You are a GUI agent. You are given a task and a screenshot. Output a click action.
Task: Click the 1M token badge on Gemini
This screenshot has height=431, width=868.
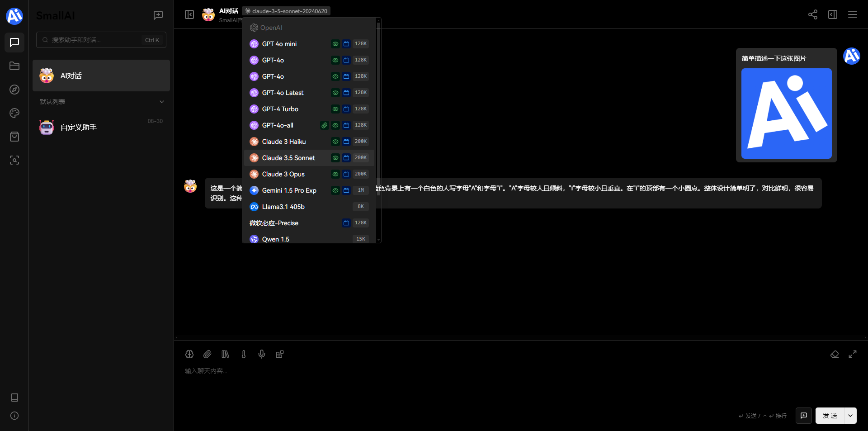click(x=361, y=190)
